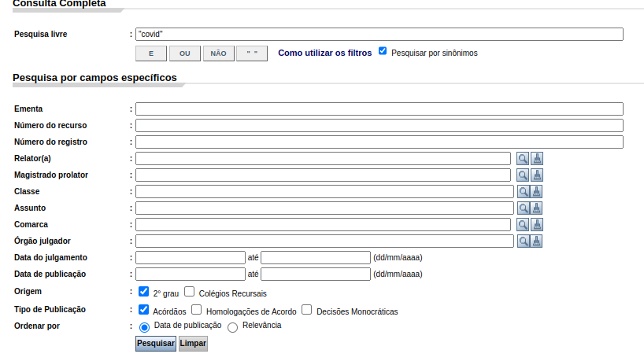Open the Órgão julgador lookup magnifier
The width and height of the screenshot is (644, 361).
523,241
